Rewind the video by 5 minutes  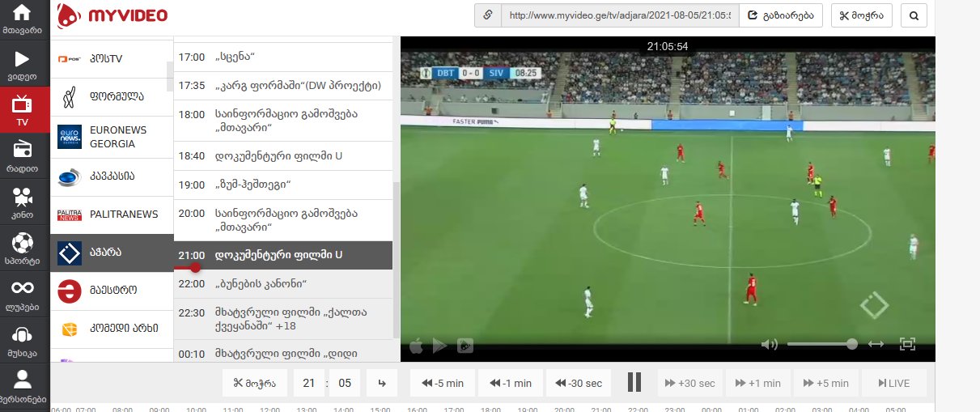pyautogui.click(x=443, y=384)
